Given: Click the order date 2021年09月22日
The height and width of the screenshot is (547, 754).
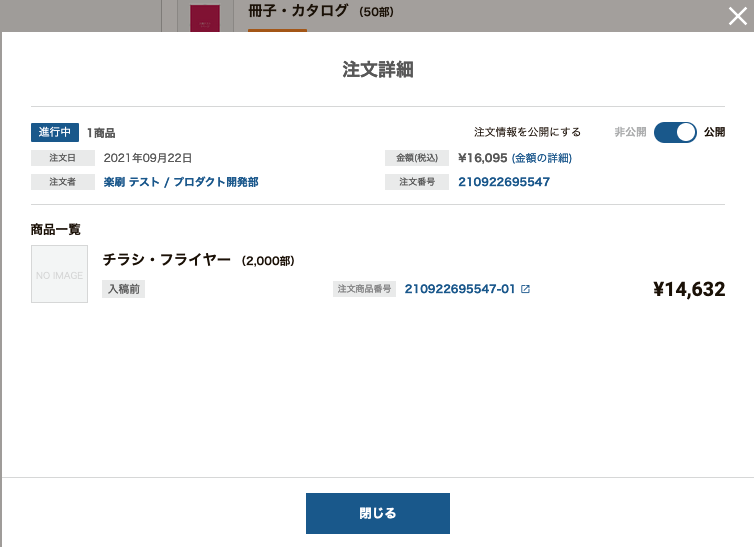Looking at the screenshot, I should tap(148, 158).
